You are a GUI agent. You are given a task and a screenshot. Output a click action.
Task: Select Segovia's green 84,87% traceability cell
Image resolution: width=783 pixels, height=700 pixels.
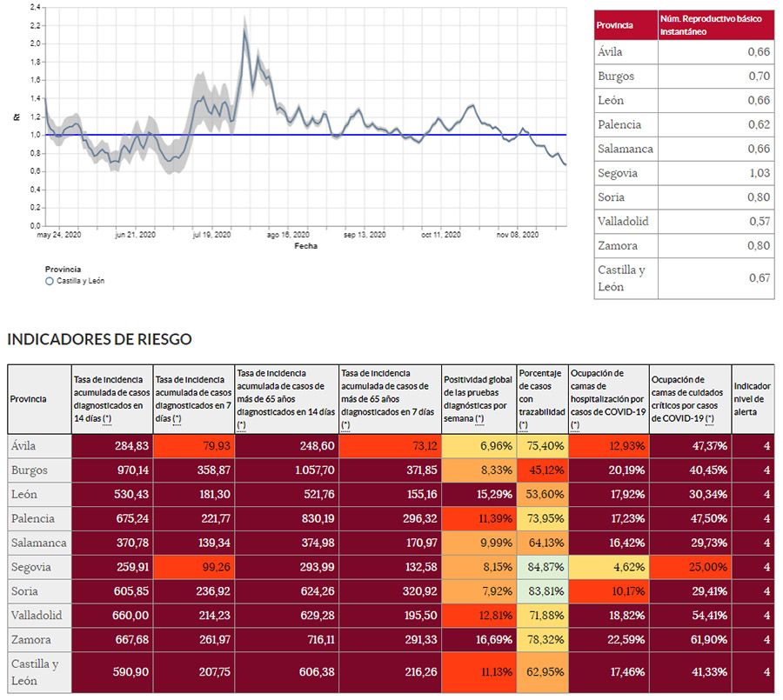(x=543, y=568)
